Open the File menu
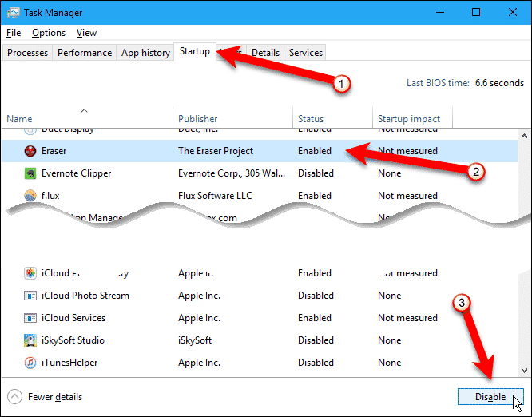Viewport: 532px width, 417px height. (14, 33)
